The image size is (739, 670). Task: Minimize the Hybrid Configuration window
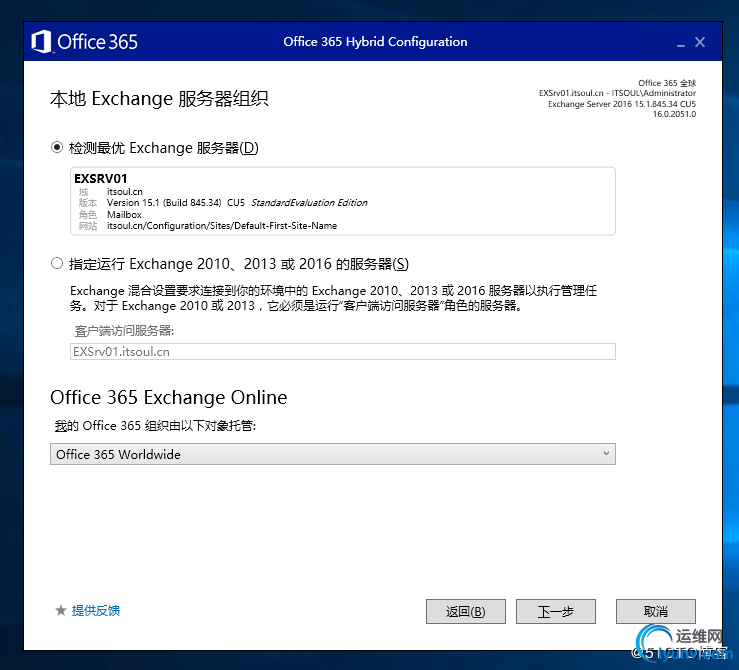681,43
